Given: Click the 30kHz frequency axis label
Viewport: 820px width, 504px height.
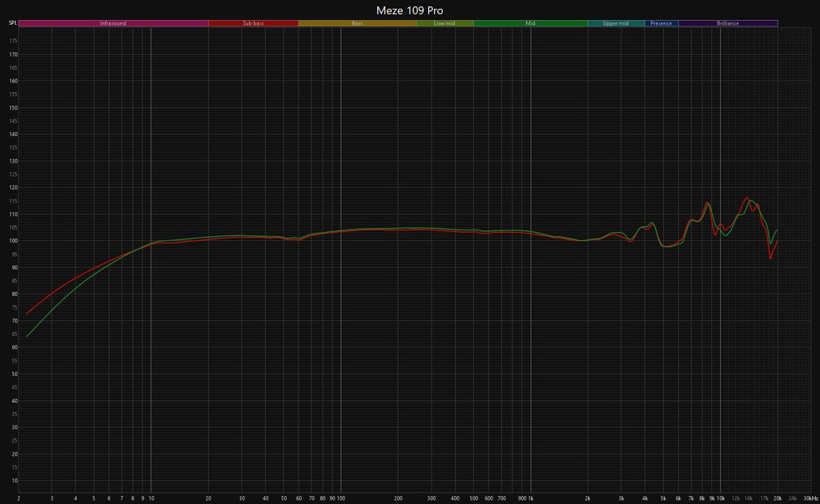Looking at the screenshot, I should tap(810, 497).
